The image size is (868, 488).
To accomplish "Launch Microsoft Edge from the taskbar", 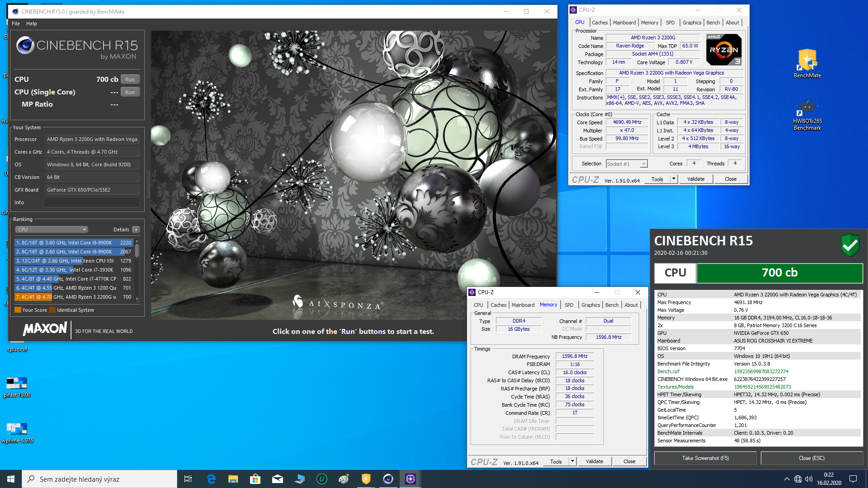I will click(211, 479).
